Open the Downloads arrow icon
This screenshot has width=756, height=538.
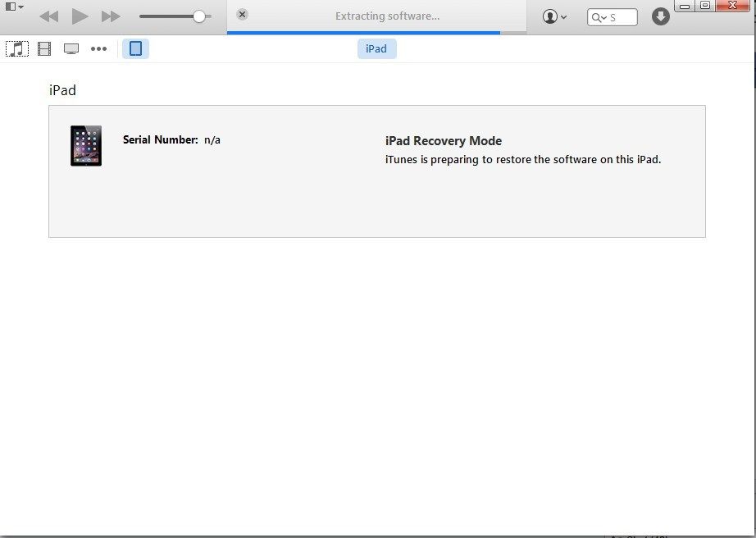click(x=661, y=16)
